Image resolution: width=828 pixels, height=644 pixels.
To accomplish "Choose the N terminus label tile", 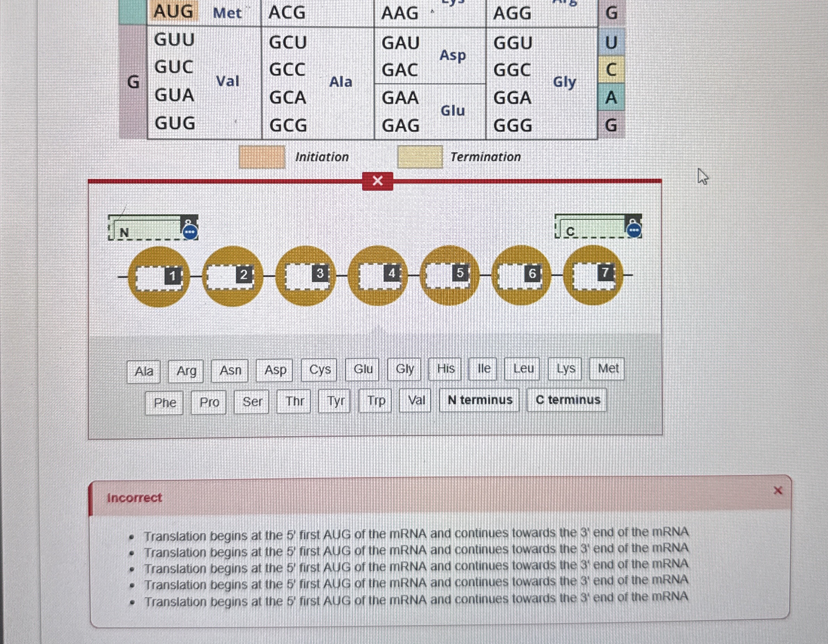I will [x=479, y=400].
